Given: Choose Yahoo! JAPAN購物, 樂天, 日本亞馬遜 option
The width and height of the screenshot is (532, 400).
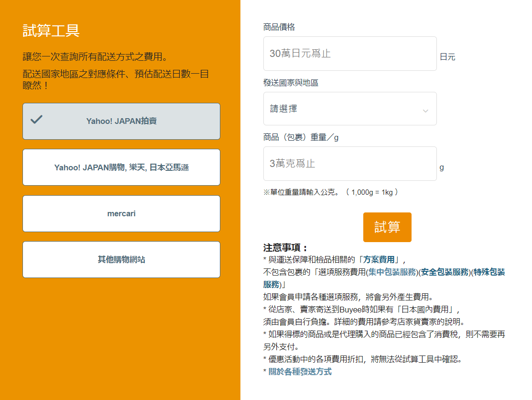Looking at the screenshot, I should click(121, 167).
